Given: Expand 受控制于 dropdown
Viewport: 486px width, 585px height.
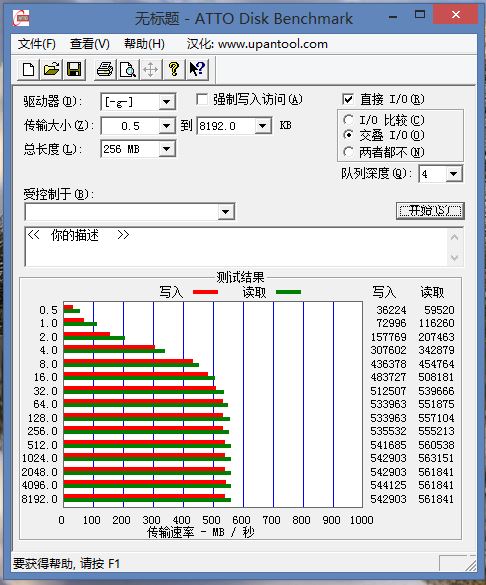Looking at the screenshot, I should [x=225, y=212].
